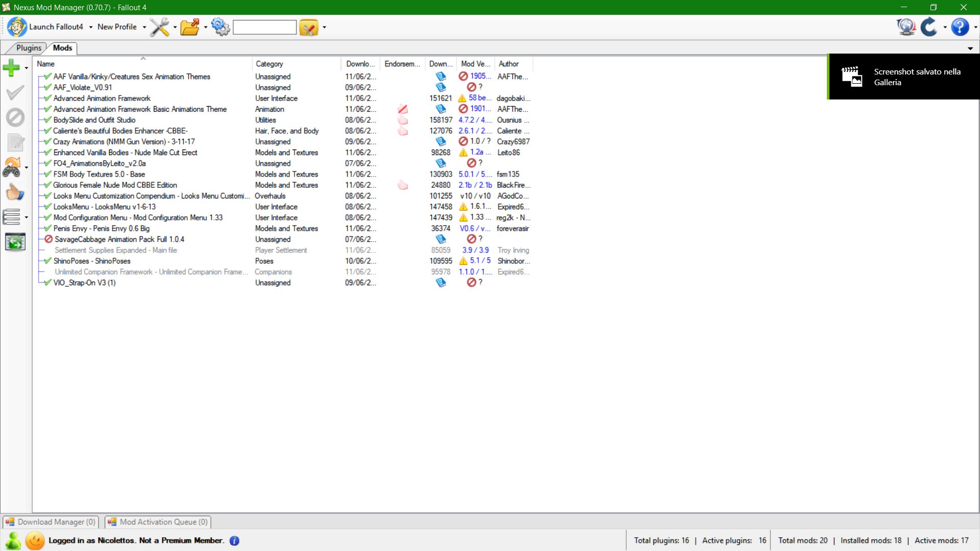Image resolution: width=980 pixels, height=551 pixels.
Task: Select Mod Configuration Menu 1.33 row
Action: pos(283,218)
